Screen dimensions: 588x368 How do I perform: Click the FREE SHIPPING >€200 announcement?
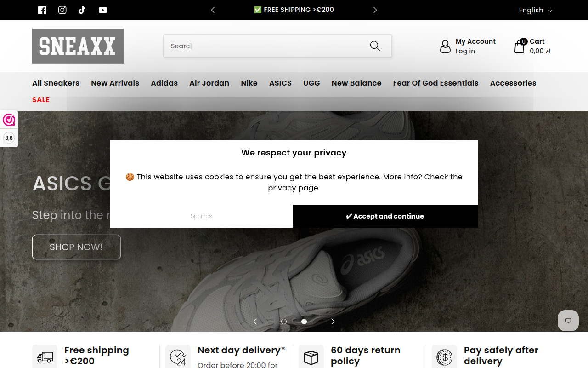click(x=294, y=10)
